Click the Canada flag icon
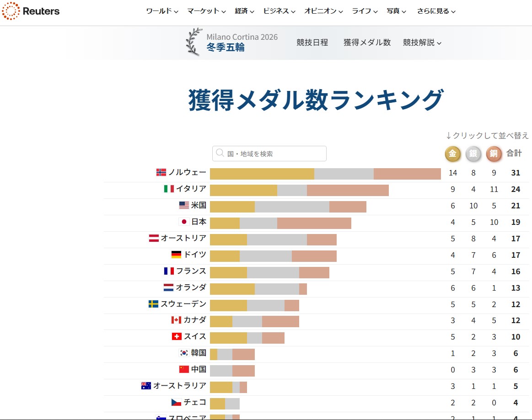Viewport: 532px width, 420px height. tap(176, 320)
